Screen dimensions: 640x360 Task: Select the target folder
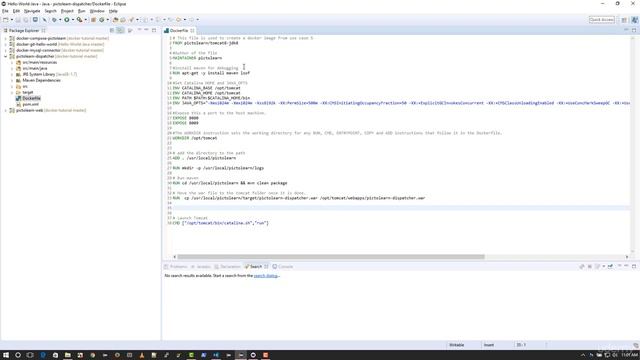(x=28, y=92)
